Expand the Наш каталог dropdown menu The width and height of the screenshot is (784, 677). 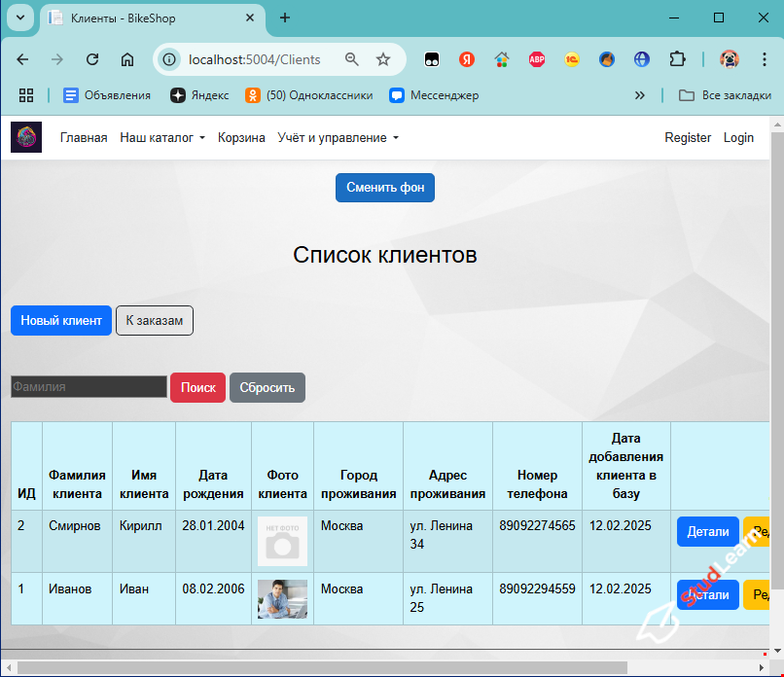(x=162, y=138)
